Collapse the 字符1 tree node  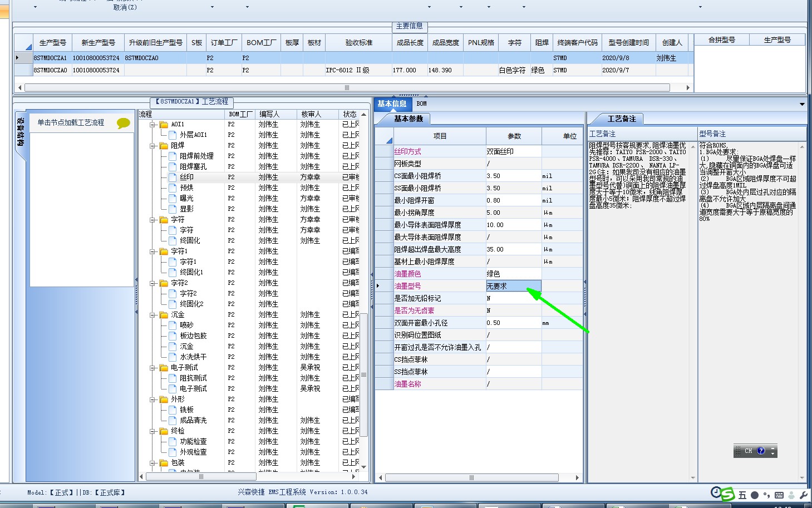[x=152, y=251]
